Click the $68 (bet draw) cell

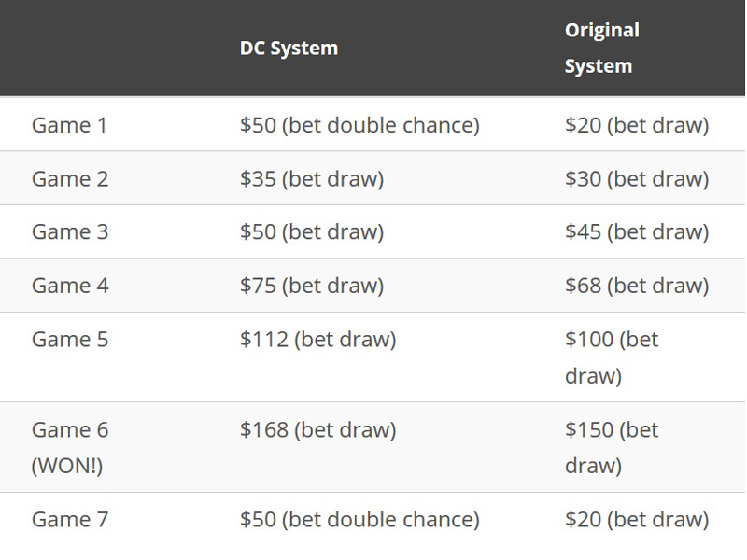[637, 286]
